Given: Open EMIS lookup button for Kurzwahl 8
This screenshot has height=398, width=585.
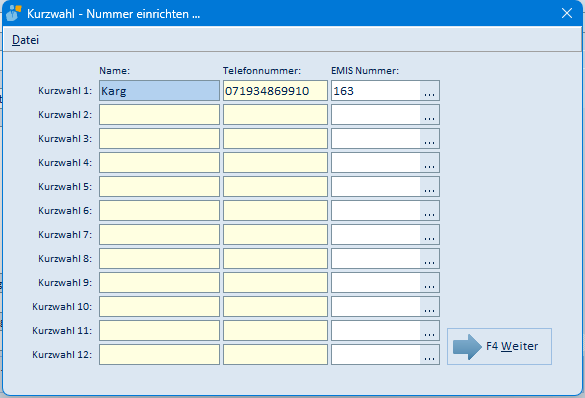Looking at the screenshot, I should point(429,258).
